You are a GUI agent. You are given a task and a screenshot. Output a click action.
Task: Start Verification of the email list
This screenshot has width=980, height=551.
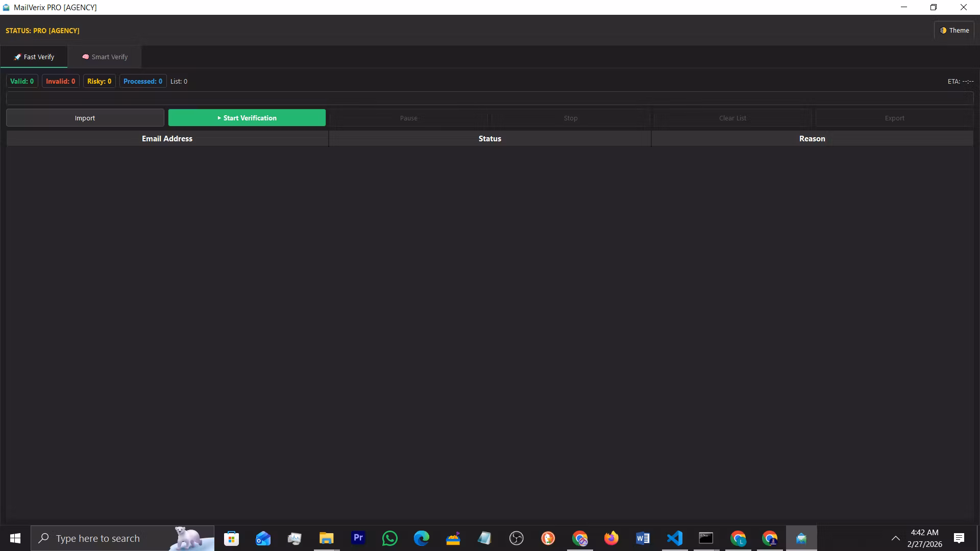[247, 118]
